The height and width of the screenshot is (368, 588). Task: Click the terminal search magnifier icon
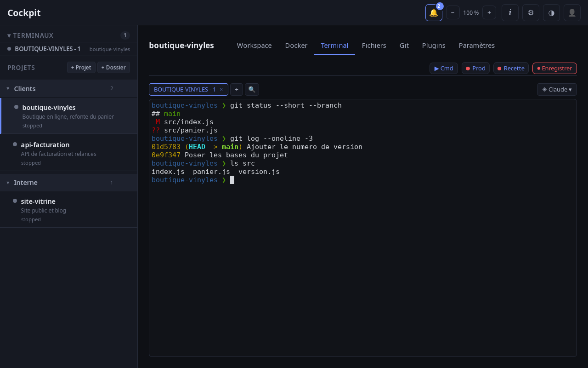tap(252, 89)
